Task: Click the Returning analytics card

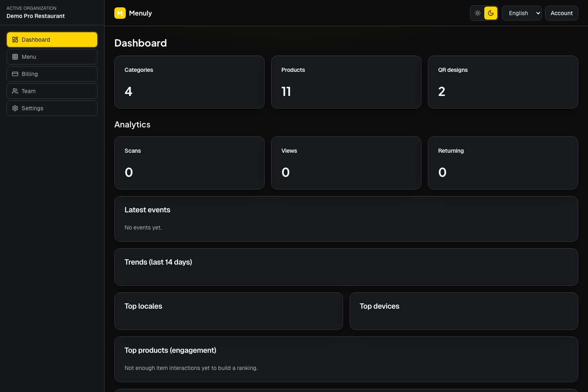Action: [x=503, y=163]
